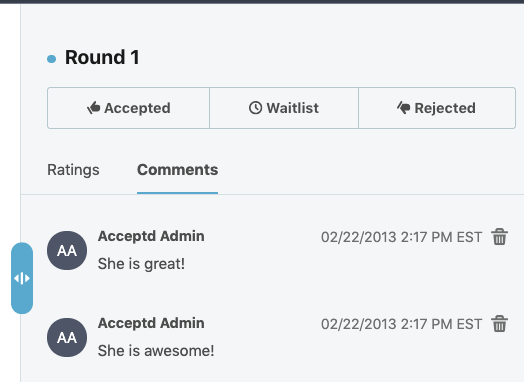
Task: Click the thumbs-down icon on Rejected
Action: (404, 108)
